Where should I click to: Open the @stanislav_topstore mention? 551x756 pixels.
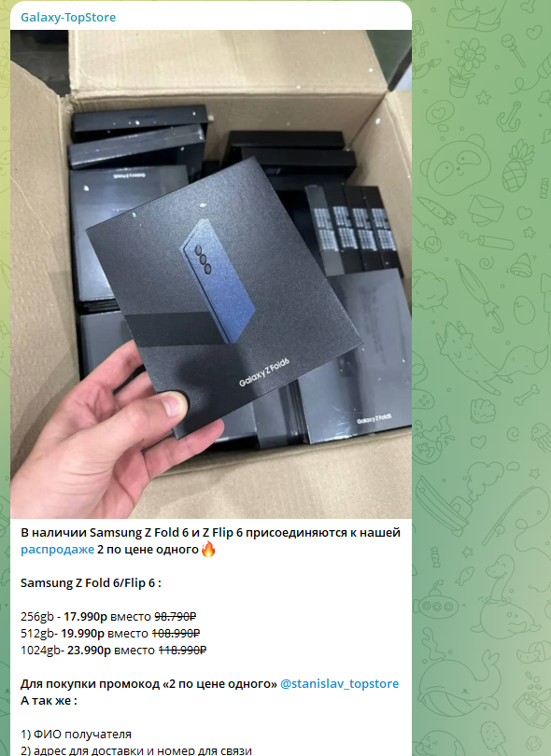click(x=339, y=684)
